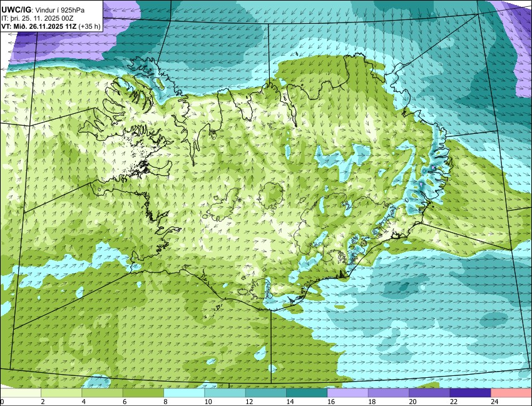Viewport: 532px width, 406px height.
Task: Click the legend tick label '12'
Action: coord(249,402)
